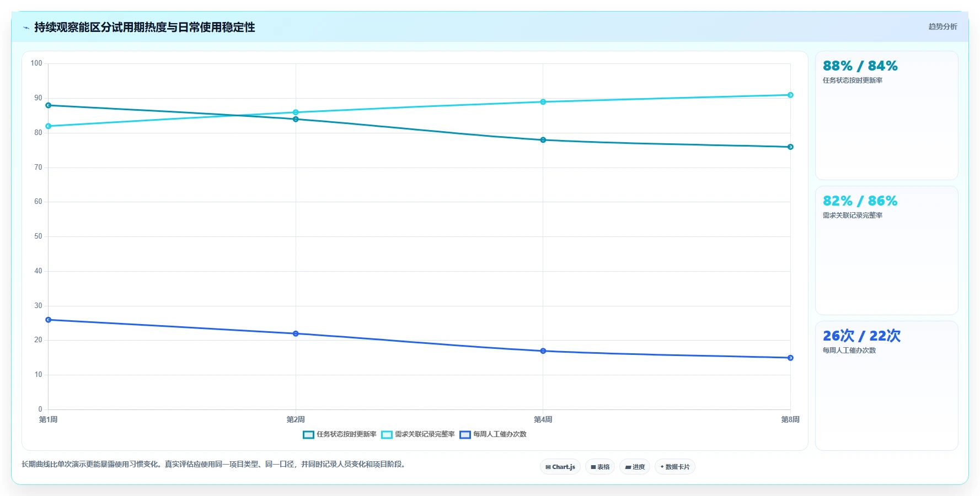Click the 任务状态按时更新率 point at 第2周

pyautogui.click(x=296, y=119)
